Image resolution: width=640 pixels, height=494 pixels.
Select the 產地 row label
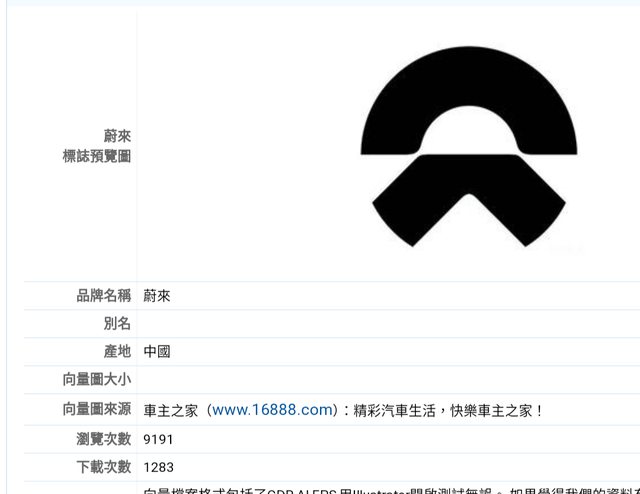click(x=117, y=351)
